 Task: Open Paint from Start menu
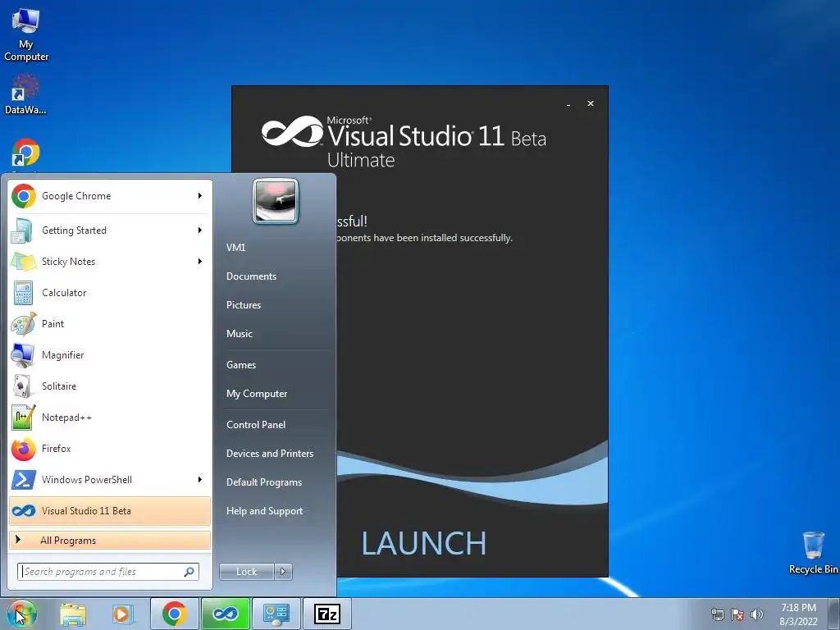click(x=110, y=323)
